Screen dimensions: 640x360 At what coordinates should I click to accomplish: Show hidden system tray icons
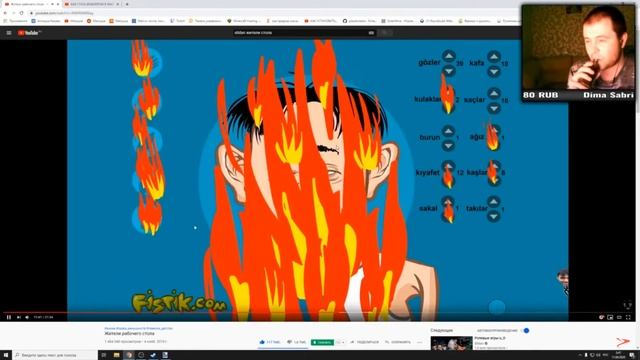click(x=579, y=355)
